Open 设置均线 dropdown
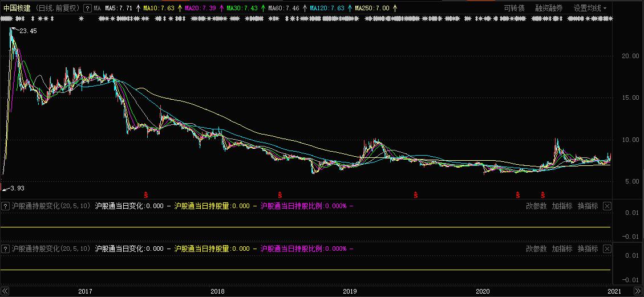This screenshot has height=297, width=644. [x=590, y=8]
